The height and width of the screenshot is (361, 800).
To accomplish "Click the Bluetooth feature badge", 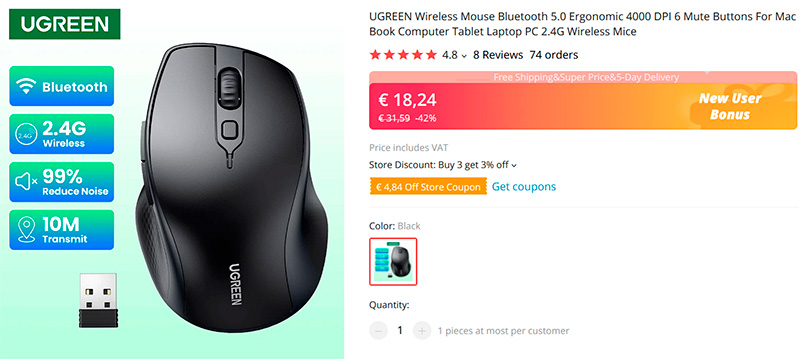I will pos(61,86).
